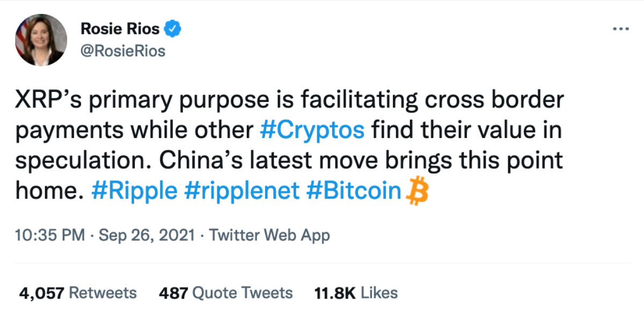The height and width of the screenshot is (314, 644).
Task: Open the Twitter Web App source link
Action: point(269,235)
